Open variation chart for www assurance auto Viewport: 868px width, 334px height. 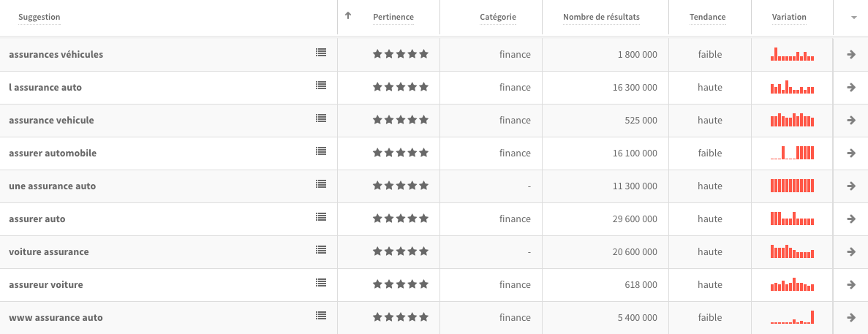[792, 317]
